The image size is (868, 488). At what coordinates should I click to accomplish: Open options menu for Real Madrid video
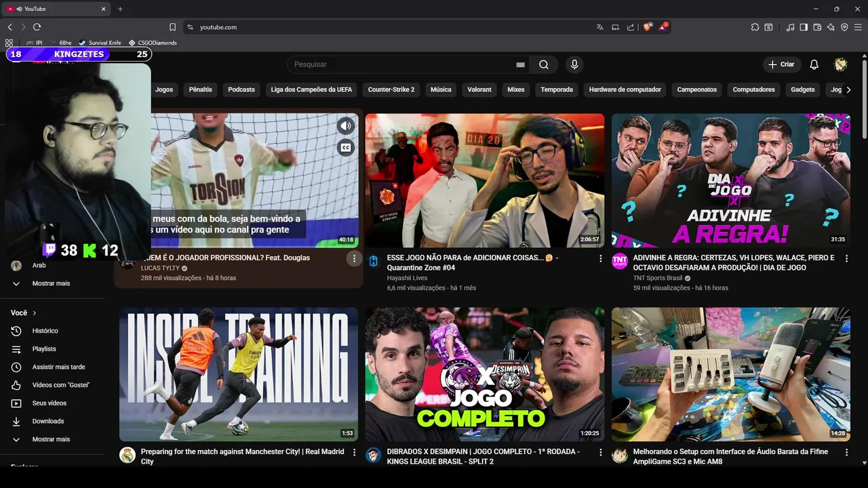(x=354, y=452)
